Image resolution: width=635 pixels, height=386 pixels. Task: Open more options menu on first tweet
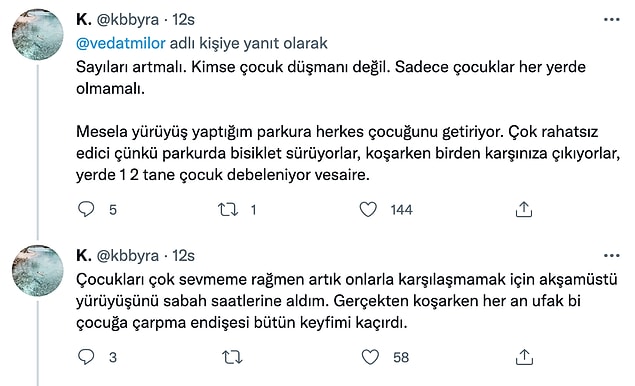612,19
